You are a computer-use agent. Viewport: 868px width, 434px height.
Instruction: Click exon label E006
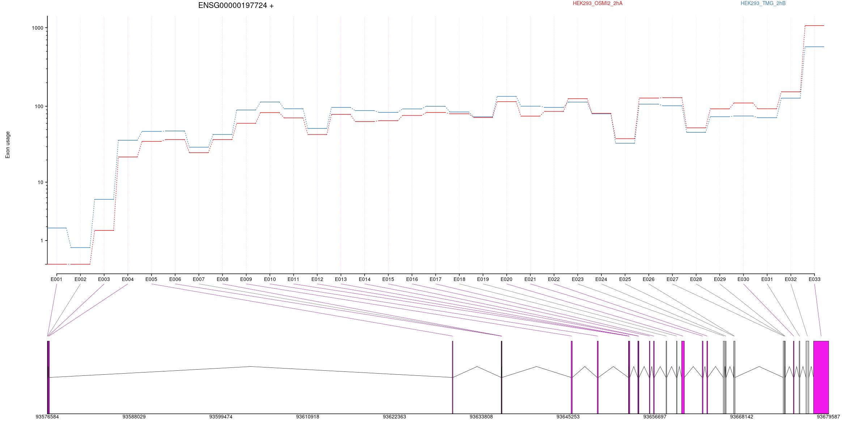pyautogui.click(x=175, y=279)
